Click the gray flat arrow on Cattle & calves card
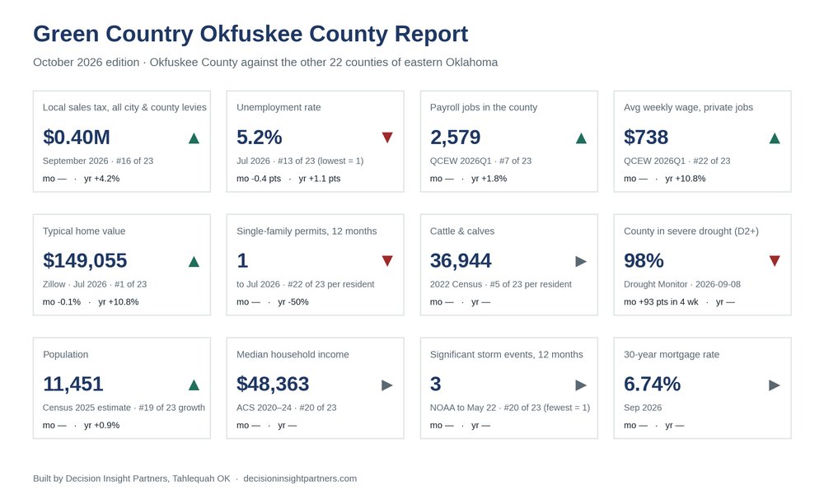824x504 pixels. pyautogui.click(x=581, y=261)
